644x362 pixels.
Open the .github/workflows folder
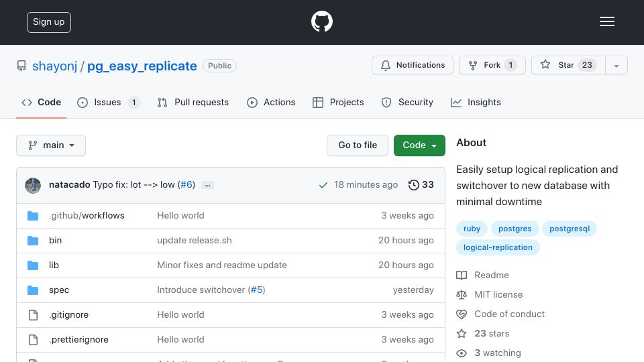click(87, 215)
